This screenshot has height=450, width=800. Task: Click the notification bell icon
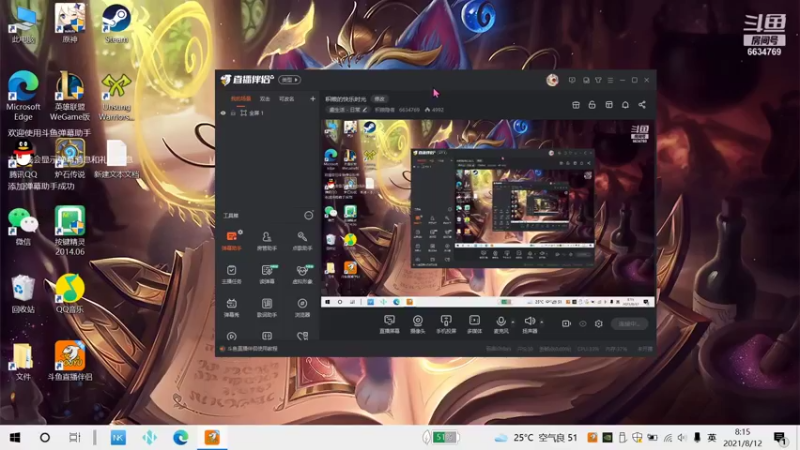pyautogui.click(x=625, y=105)
